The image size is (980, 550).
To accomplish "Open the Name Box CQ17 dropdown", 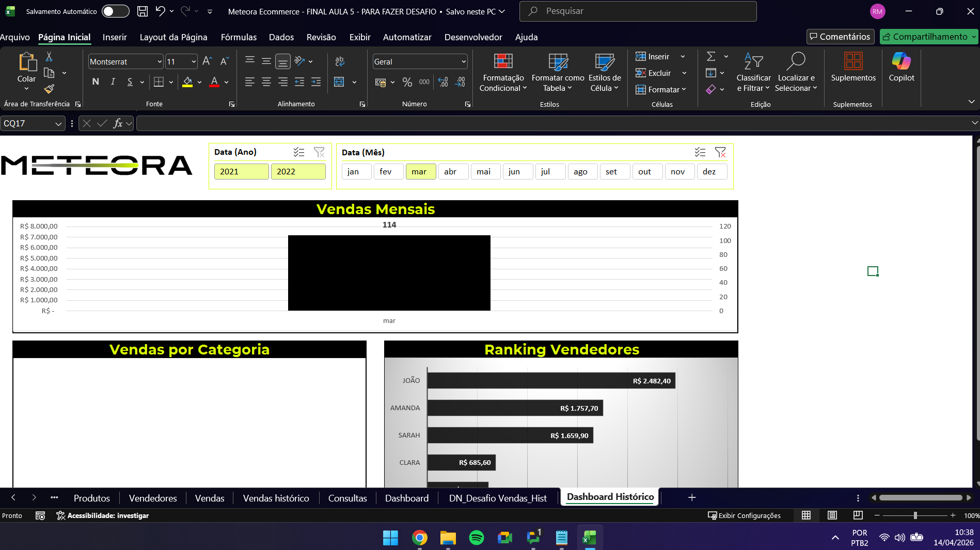I will point(58,124).
